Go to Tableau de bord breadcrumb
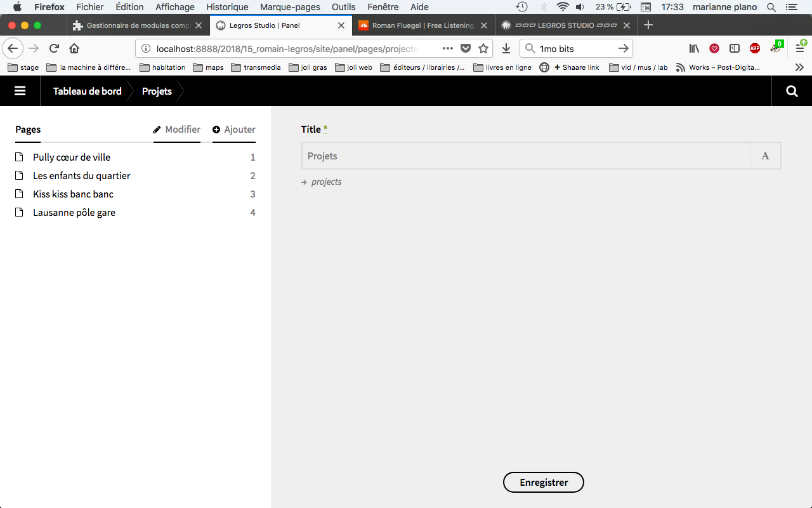The image size is (812, 508). [87, 91]
